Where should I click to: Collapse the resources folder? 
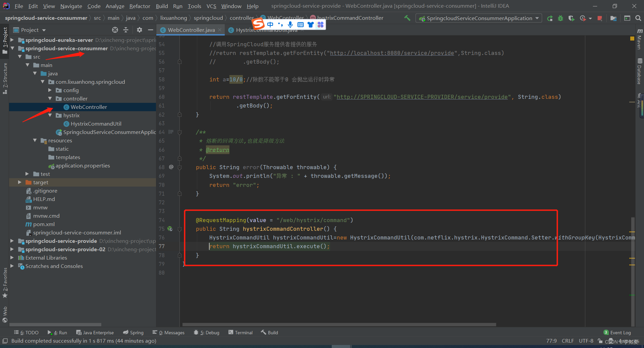(35, 140)
